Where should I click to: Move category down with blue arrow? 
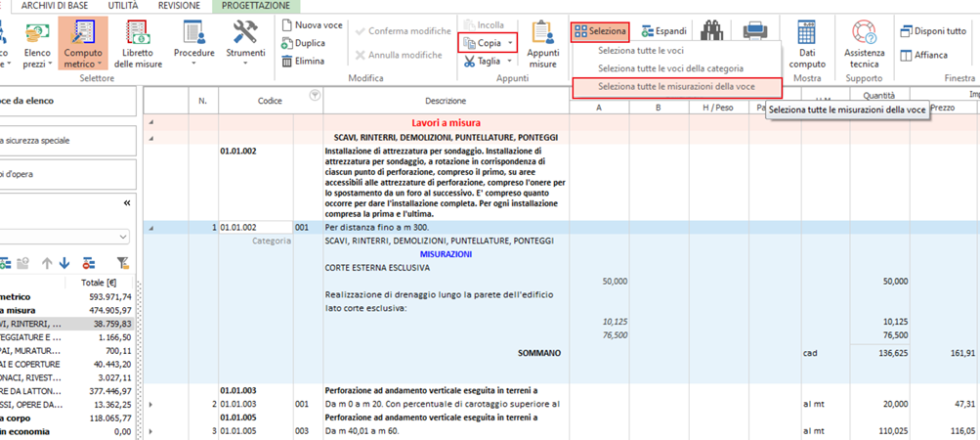point(64,263)
